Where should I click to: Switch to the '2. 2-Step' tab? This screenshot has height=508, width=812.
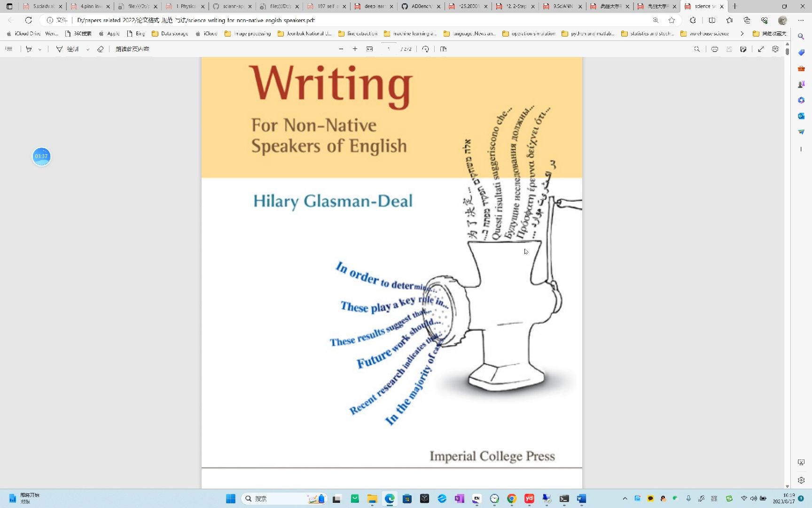click(x=516, y=6)
